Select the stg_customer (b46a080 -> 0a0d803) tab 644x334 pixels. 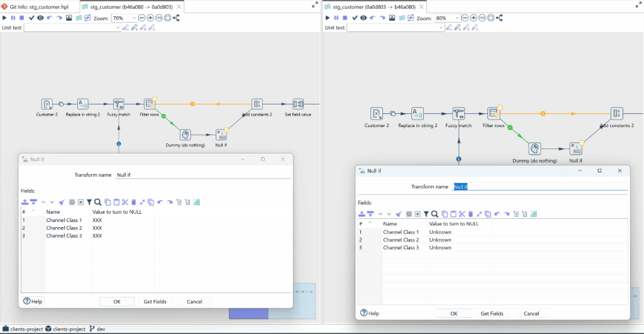pyautogui.click(x=131, y=6)
